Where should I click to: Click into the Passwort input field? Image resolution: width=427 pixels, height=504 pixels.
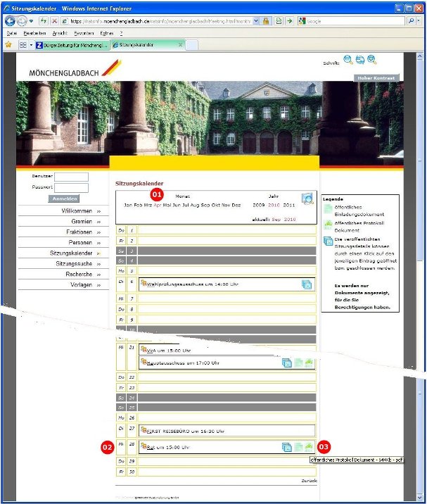coord(71,188)
